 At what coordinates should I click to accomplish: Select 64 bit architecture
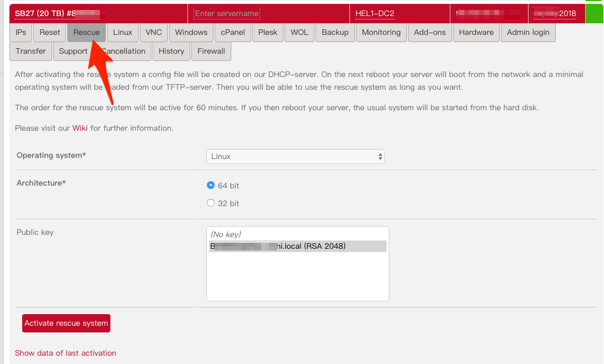click(x=211, y=186)
